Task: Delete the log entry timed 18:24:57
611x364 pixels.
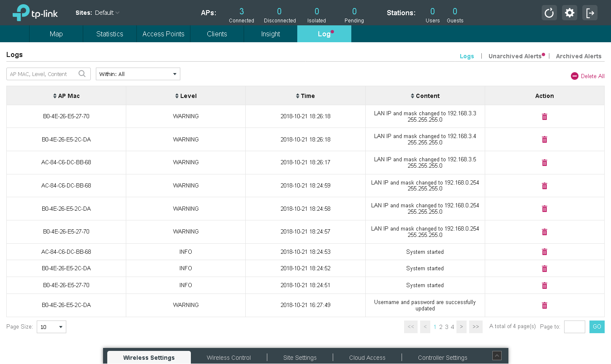Action: (545, 232)
